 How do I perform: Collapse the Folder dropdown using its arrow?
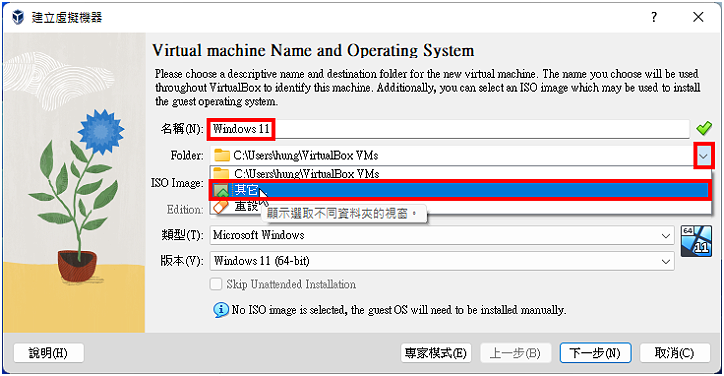[703, 156]
